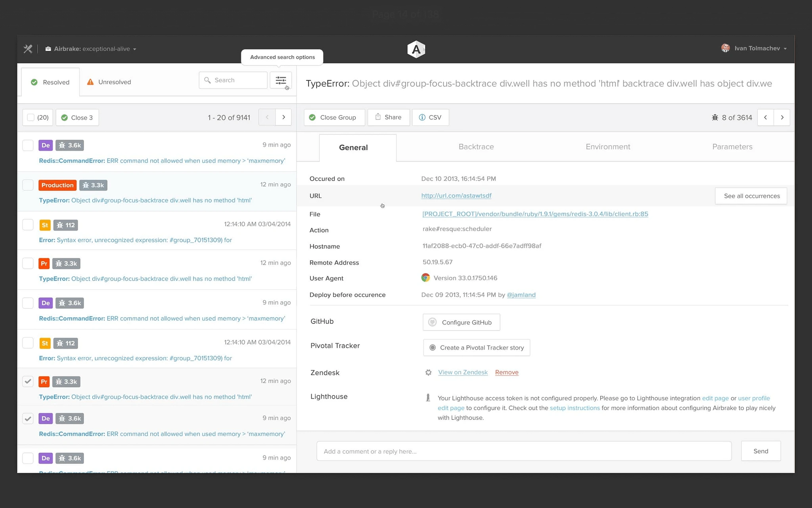The image size is (812, 508).
Task: Toggle the select-all (20) checkbox
Action: [31, 117]
